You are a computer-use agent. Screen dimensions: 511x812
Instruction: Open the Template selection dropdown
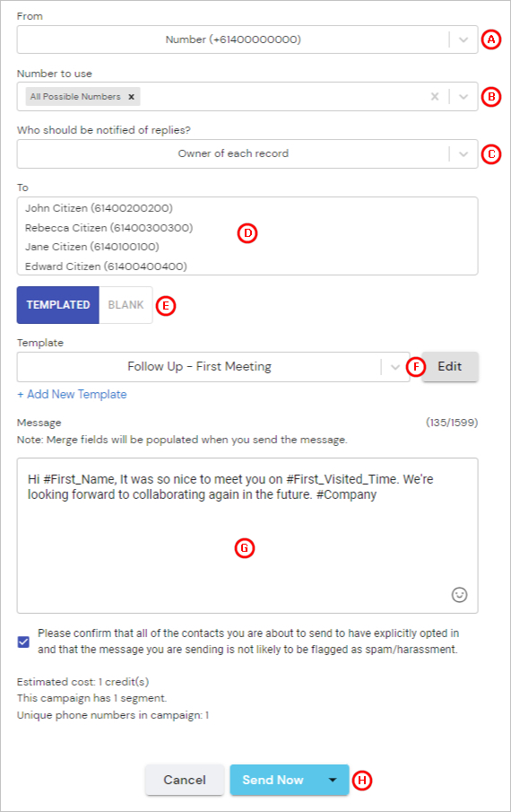[x=395, y=367]
